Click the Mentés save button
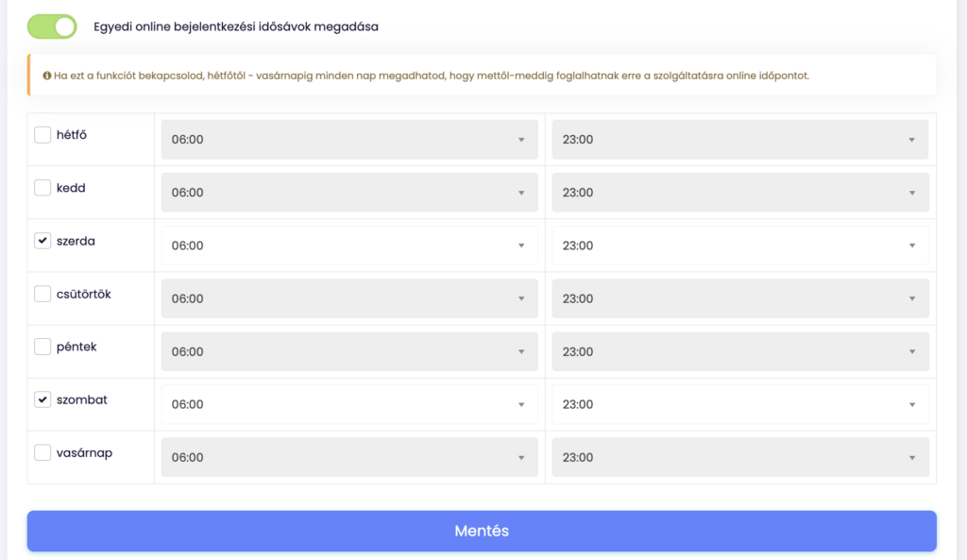Screen dimensions: 967x560 pyautogui.click(x=482, y=531)
